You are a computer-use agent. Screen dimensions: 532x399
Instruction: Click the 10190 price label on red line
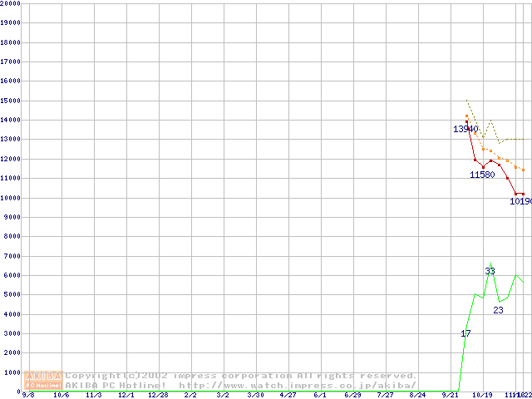click(520, 201)
